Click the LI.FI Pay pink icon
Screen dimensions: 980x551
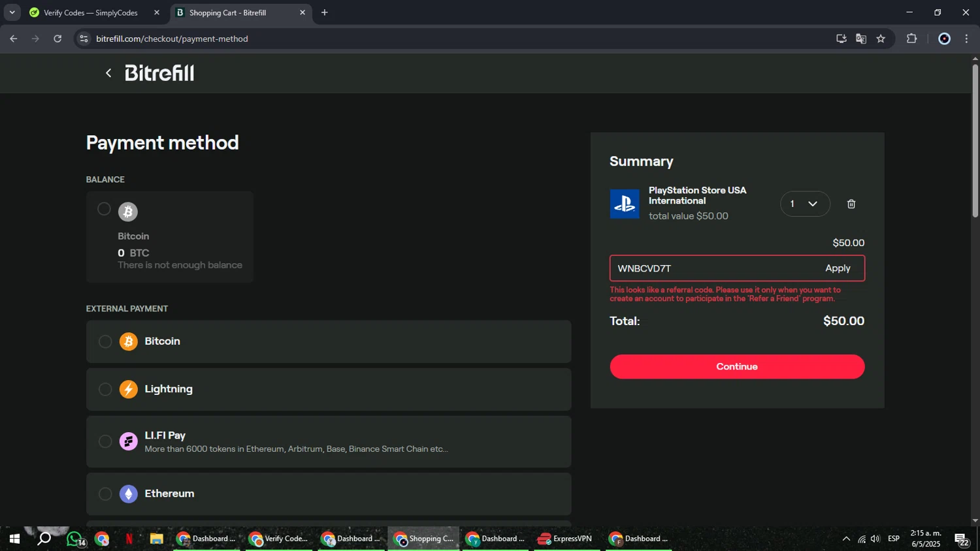click(129, 442)
